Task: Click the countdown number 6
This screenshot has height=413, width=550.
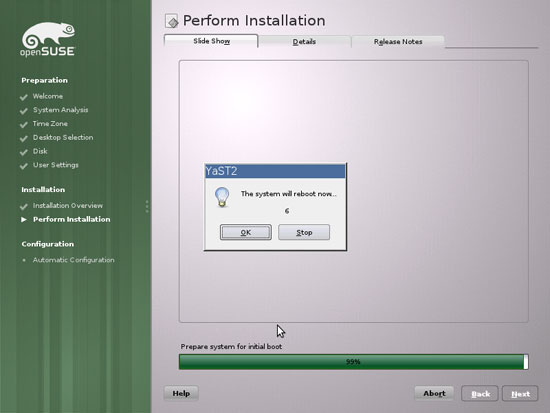Action: click(x=287, y=211)
